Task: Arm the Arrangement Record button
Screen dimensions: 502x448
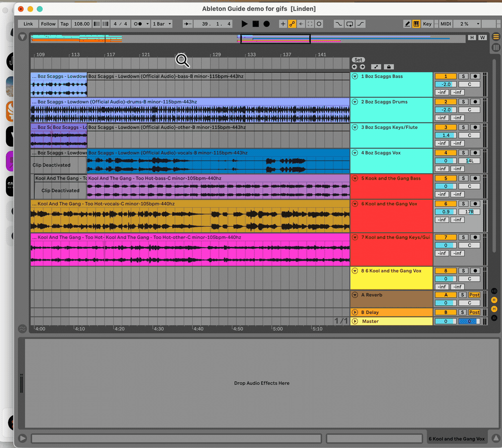Action: tap(267, 24)
